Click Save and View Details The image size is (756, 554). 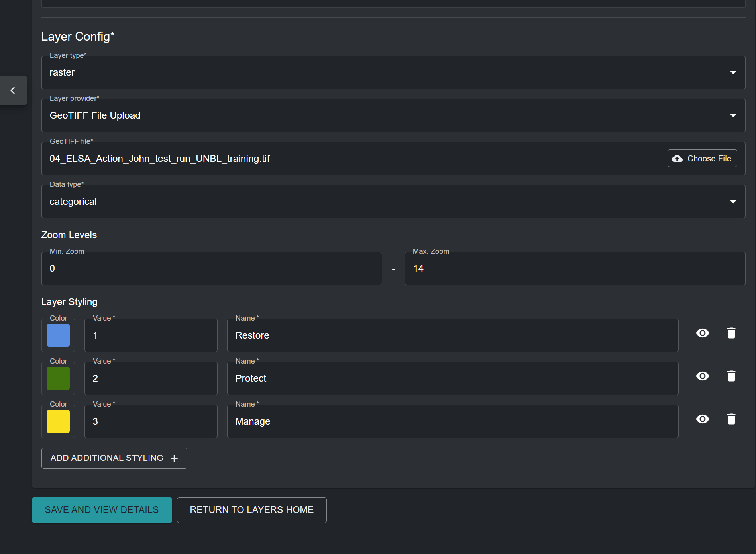102,510
